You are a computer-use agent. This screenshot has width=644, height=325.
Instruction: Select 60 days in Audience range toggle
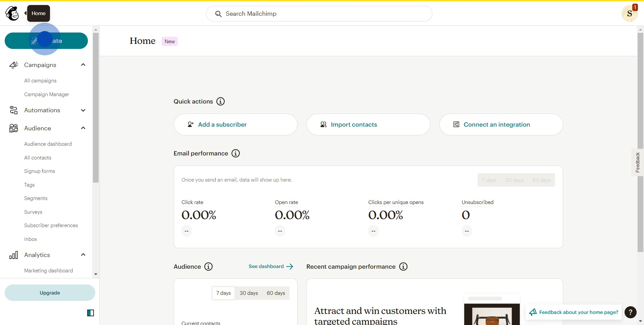[276, 293]
